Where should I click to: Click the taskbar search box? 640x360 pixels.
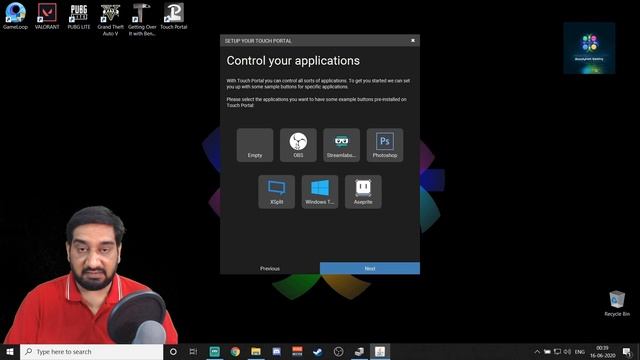[91, 351]
